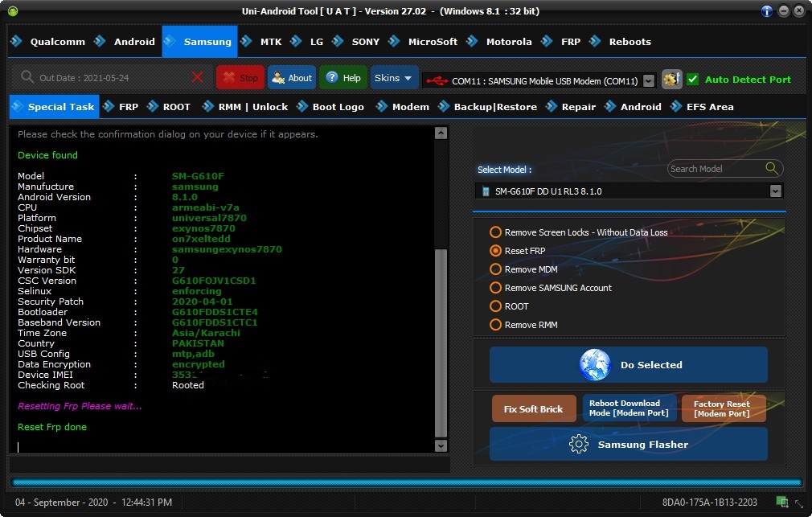This screenshot has width=812, height=517.
Task: Click the magnifier icon in Search Model
Action: (x=772, y=168)
